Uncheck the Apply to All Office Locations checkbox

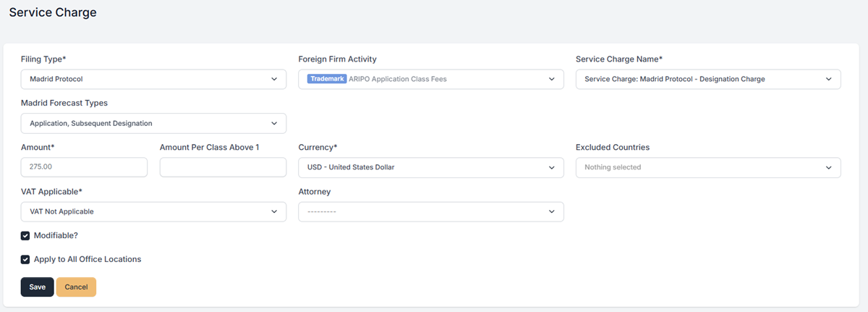point(25,259)
